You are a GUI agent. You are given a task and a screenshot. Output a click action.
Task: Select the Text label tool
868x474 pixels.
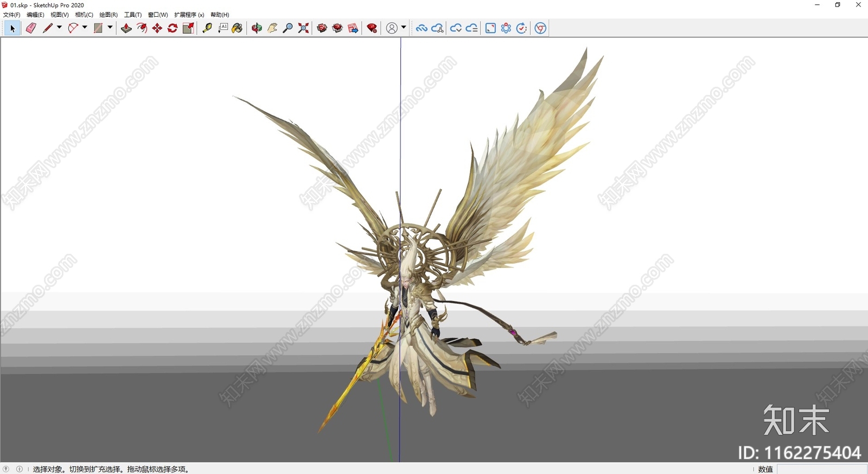pyautogui.click(x=223, y=28)
